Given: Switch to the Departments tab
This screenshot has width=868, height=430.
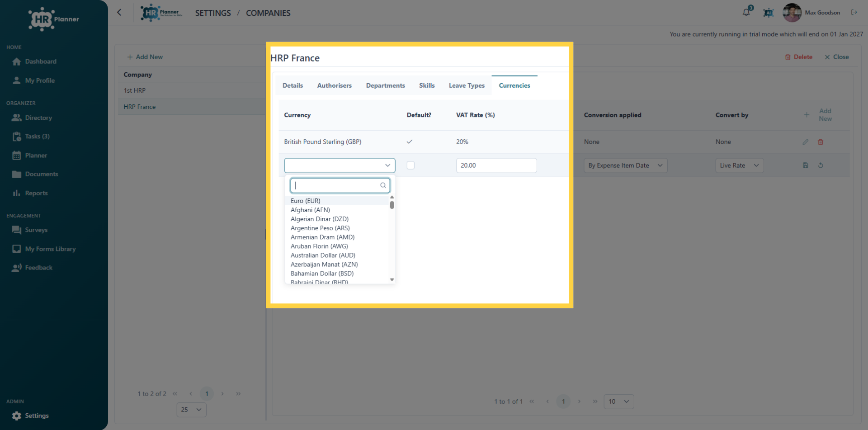Looking at the screenshot, I should pyautogui.click(x=386, y=85).
